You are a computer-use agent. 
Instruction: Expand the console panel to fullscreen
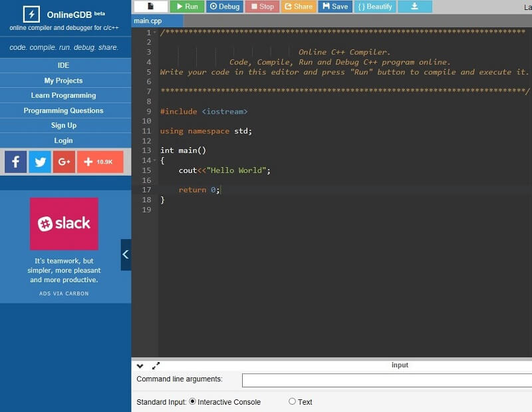(x=156, y=366)
